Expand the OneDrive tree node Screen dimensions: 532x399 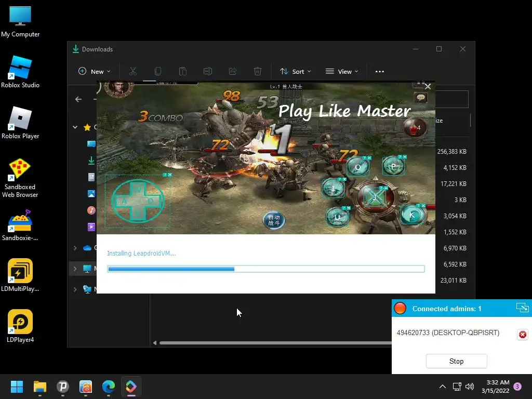pyautogui.click(x=75, y=248)
